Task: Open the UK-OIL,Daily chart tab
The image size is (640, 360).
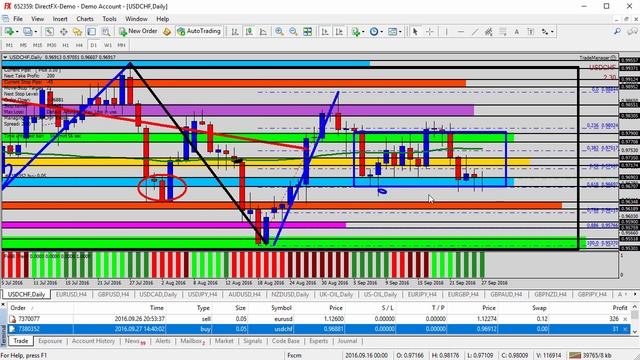Action: click(336, 294)
